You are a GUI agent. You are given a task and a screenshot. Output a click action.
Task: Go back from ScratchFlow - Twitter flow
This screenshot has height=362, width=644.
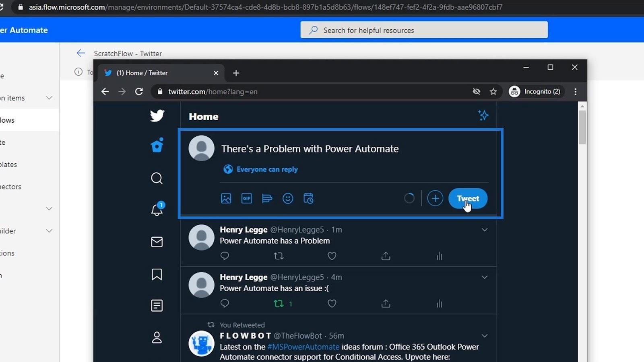pos(81,53)
